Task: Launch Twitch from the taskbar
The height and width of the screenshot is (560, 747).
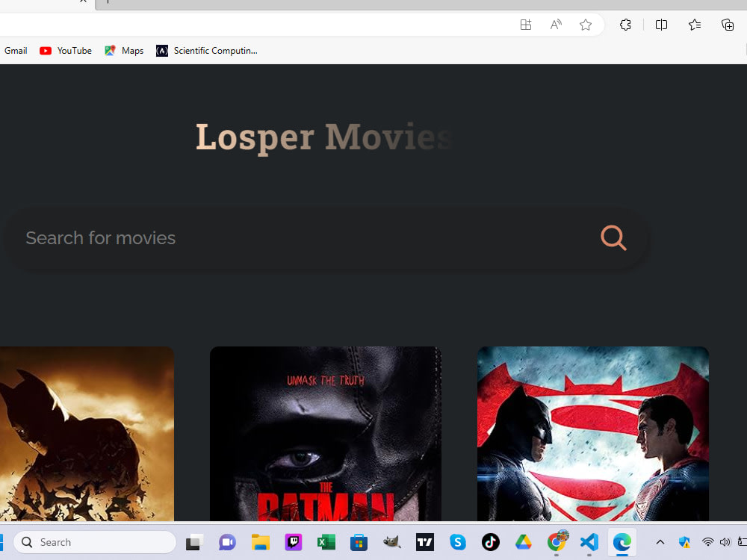Action: [294, 542]
